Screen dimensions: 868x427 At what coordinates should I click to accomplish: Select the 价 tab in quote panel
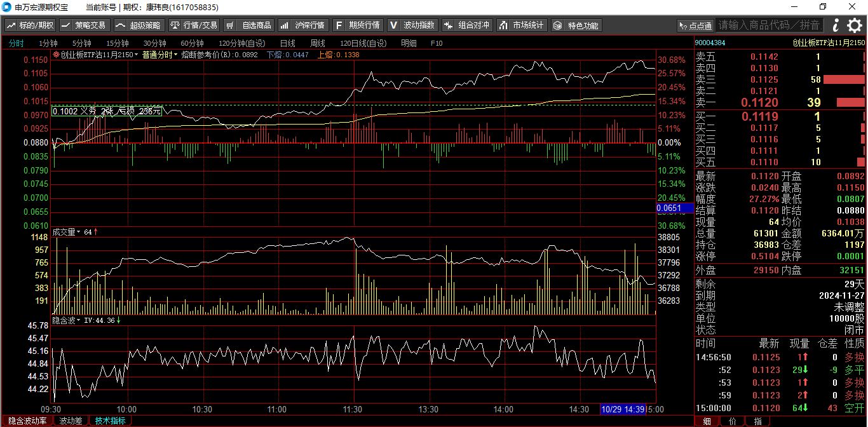[x=732, y=421]
